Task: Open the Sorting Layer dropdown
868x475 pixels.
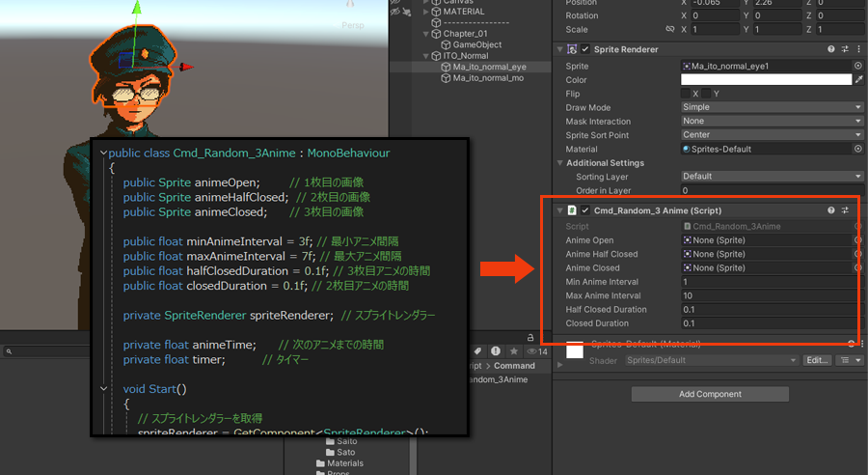Action: pyautogui.click(x=772, y=177)
